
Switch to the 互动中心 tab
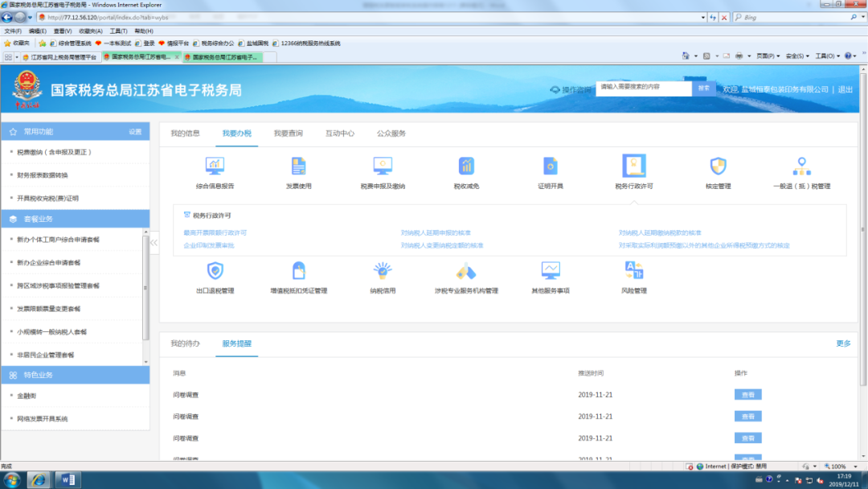(x=339, y=134)
